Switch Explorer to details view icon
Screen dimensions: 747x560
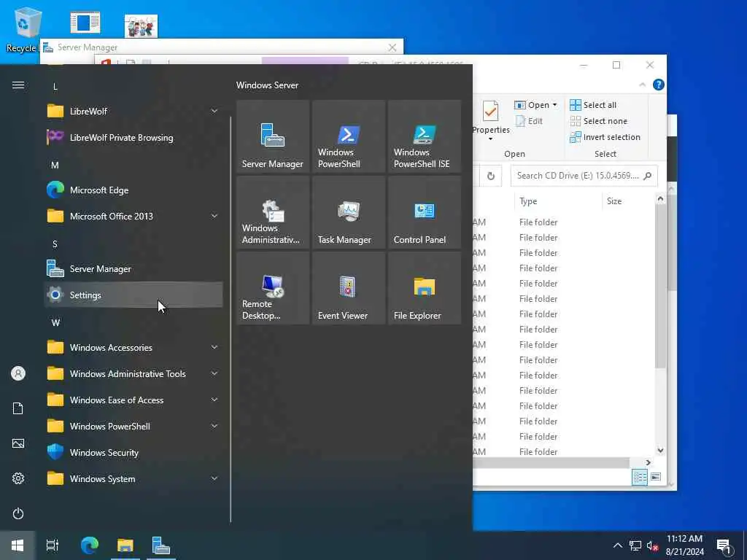coord(639,477)
